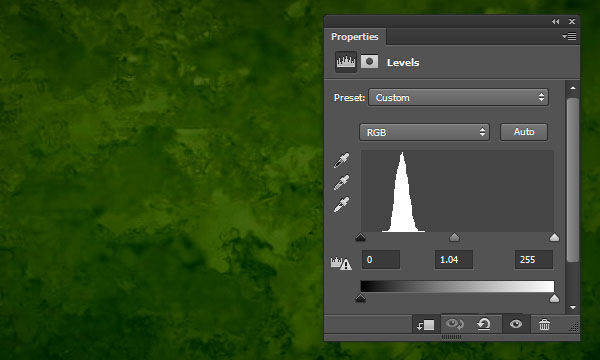Click the input black point slider
Viewport: 600px width, 360px height.
click(360, 238)
